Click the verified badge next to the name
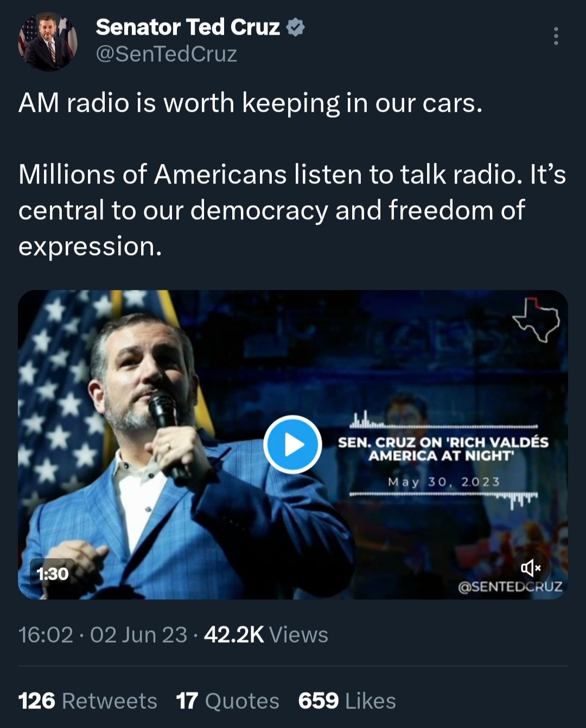 (295, 27)
